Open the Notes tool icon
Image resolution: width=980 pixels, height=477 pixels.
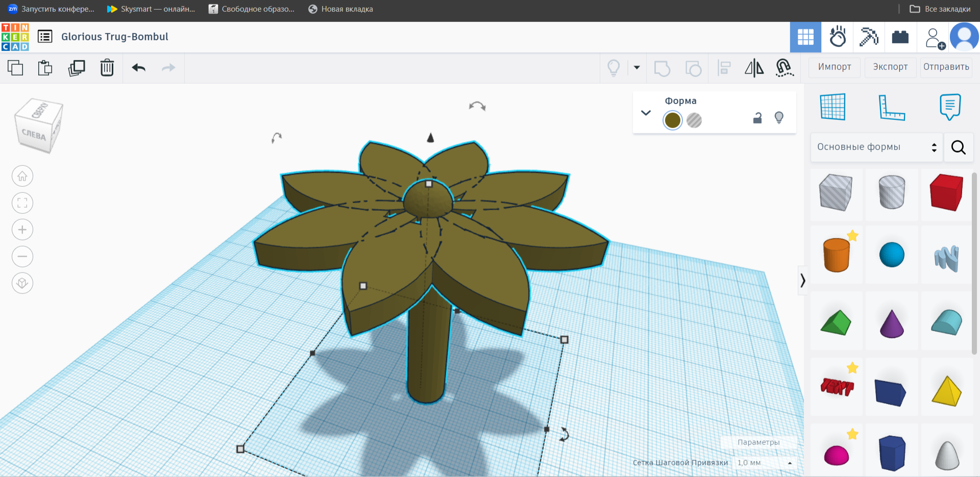tap(950, 107)
